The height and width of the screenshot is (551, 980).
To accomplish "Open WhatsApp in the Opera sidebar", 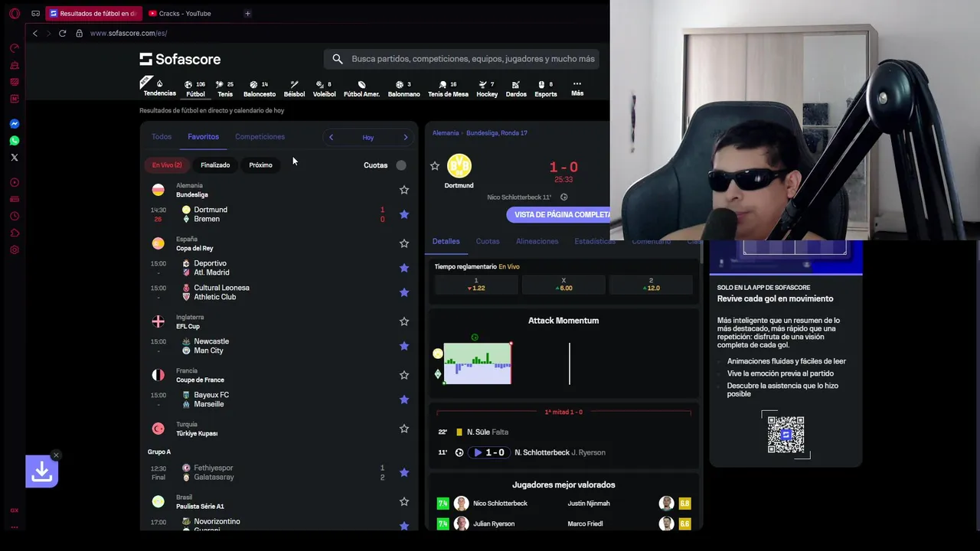I will (14, 141).
